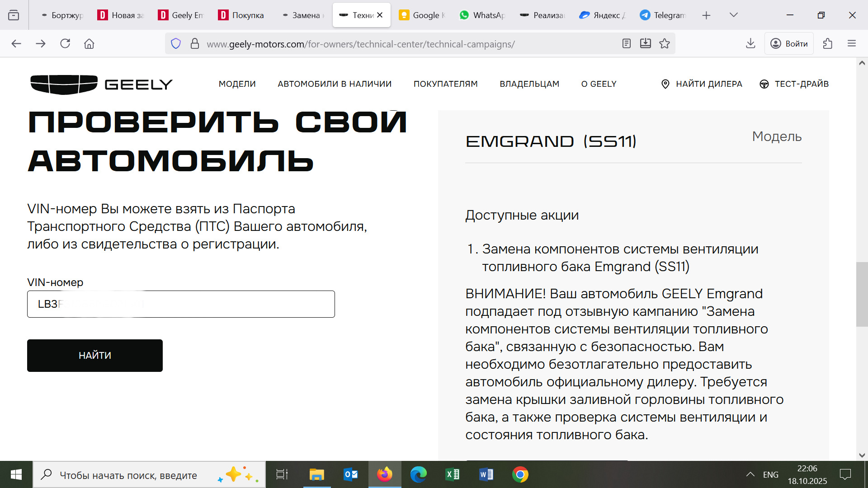The image size is (868, 488).
Task: Click the VIN-номер input field
Action: [x=181, y=304]
